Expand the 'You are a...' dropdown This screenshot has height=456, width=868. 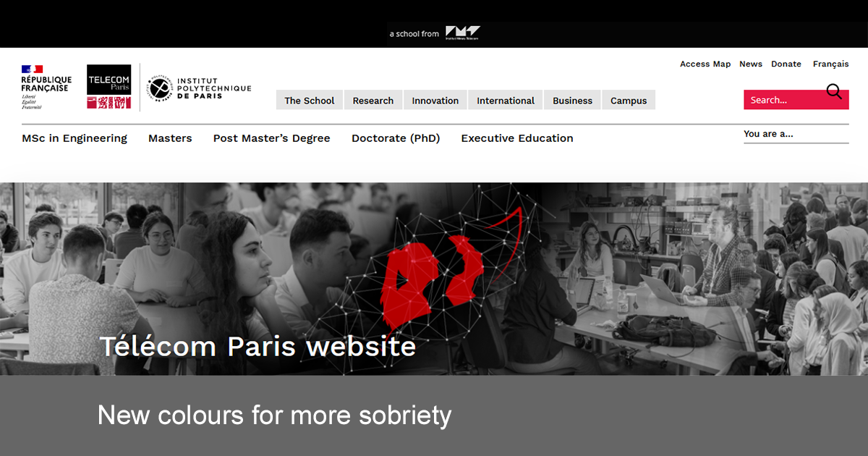tap(796, 134)
